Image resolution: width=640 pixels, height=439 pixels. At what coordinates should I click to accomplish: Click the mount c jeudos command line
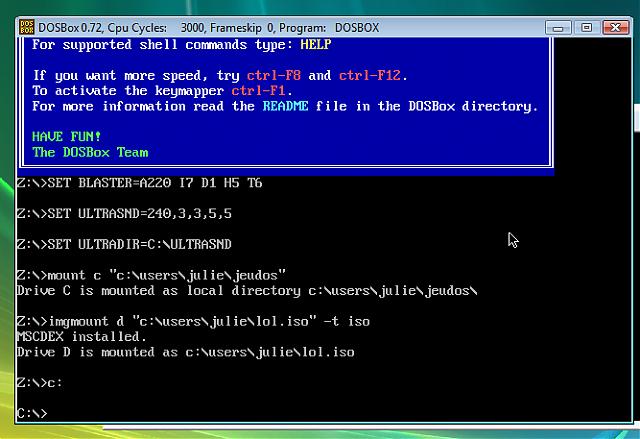pyautogui.click(x=151, y=275)
